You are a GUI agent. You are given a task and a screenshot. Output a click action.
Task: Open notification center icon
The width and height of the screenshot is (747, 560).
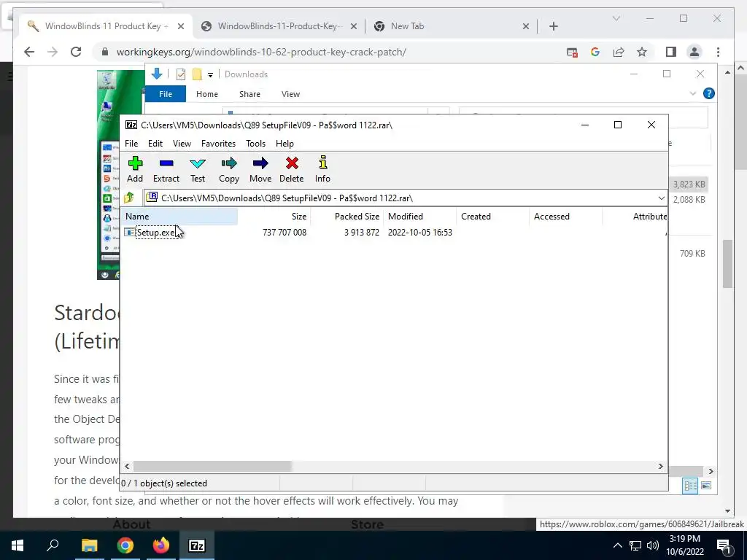click(x=723, y=545)
